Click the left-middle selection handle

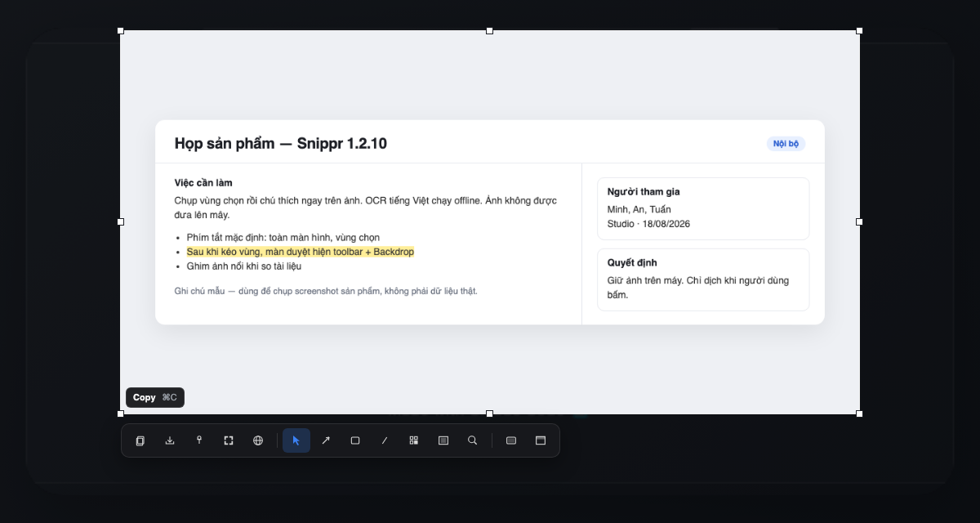click(x=121, y=221)
